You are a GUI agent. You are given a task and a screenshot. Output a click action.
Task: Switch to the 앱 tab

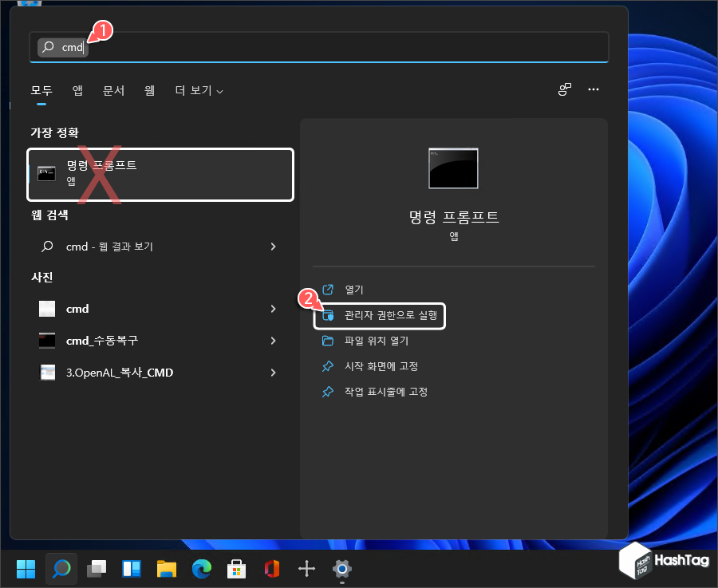[77, 90]
